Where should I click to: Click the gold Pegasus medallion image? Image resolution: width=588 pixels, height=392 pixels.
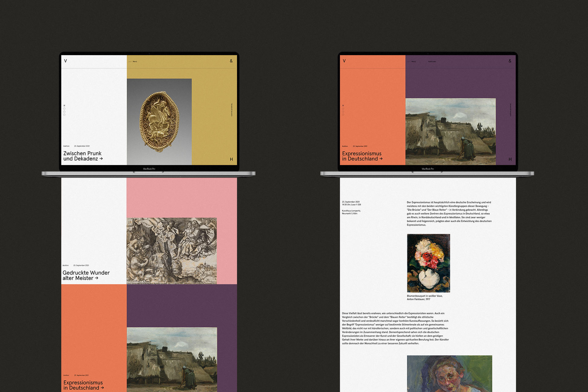click(159, 122)
